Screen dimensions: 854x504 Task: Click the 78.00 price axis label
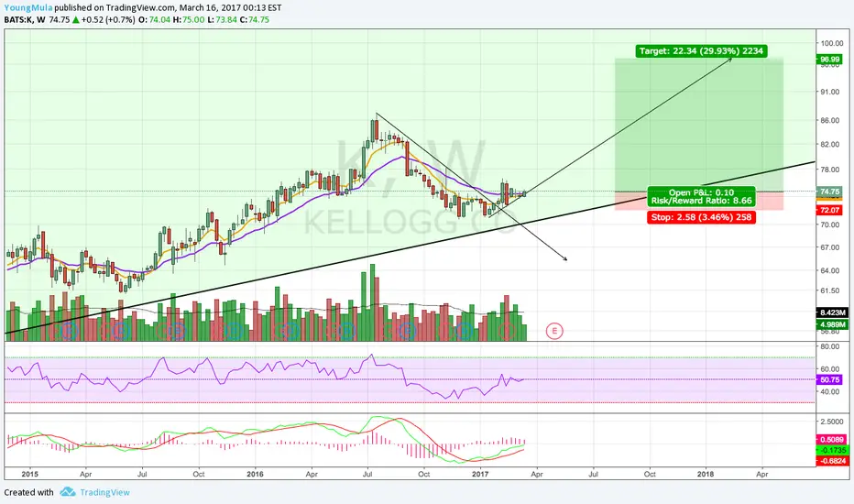click(830, 170)
